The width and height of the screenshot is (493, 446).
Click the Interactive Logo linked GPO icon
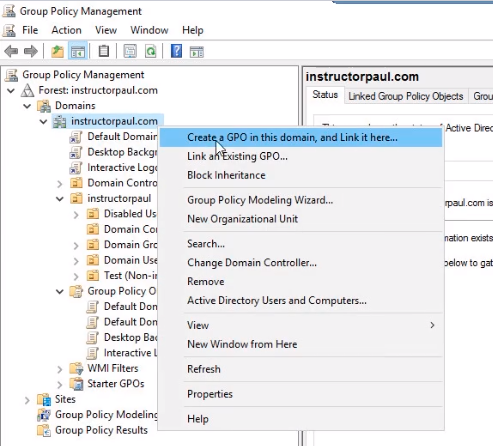[x=76, y=167]
